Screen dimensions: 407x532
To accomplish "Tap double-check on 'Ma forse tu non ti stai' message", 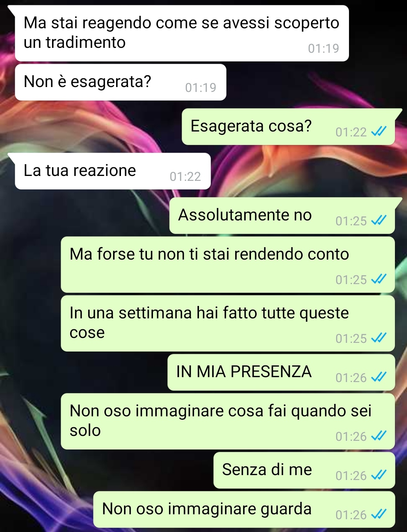I will point(379,279).
